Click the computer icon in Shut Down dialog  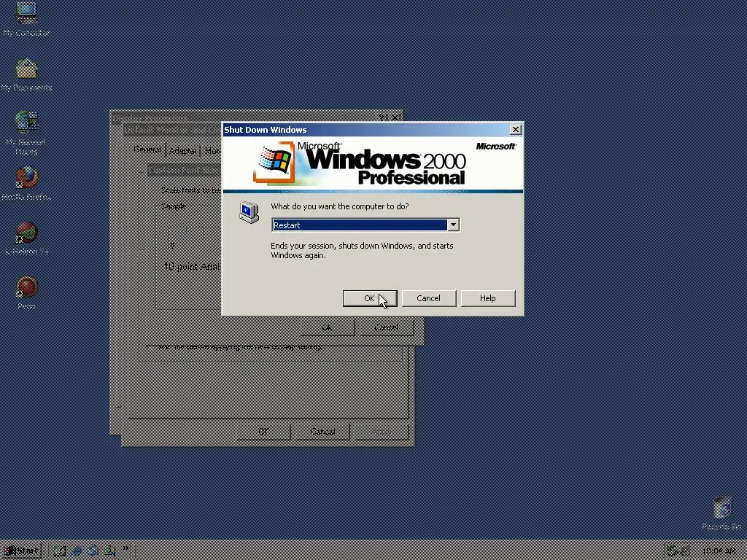pyautogui.click(x=249, y=212)
